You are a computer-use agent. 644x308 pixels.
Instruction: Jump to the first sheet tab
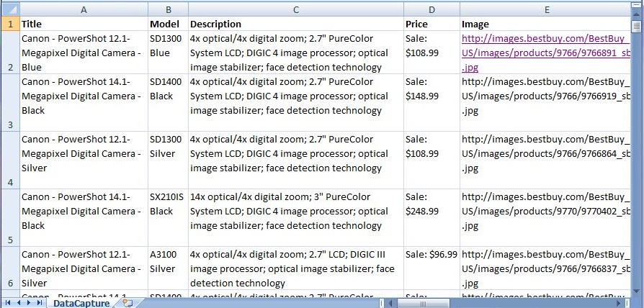pos(8,303)
